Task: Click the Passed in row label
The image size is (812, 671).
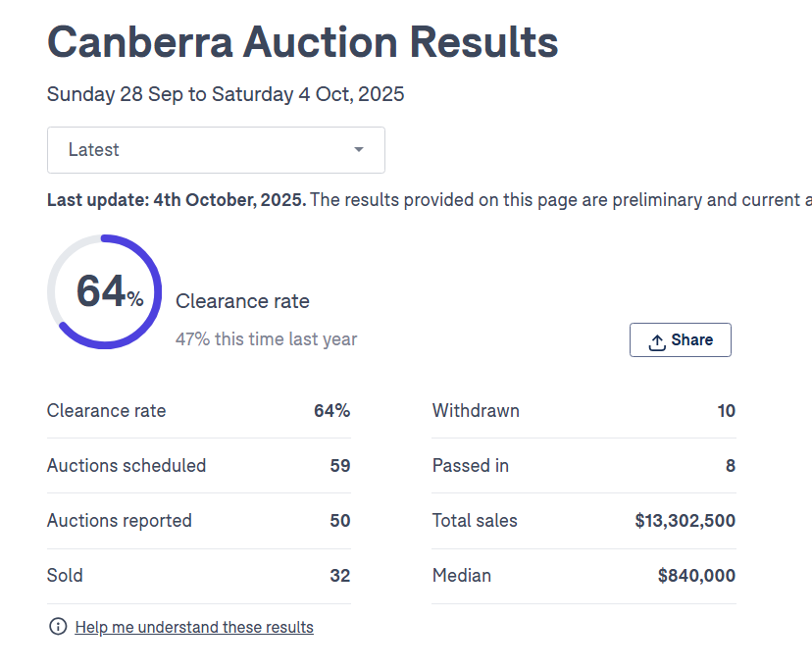Action: (x=471, y=466)
